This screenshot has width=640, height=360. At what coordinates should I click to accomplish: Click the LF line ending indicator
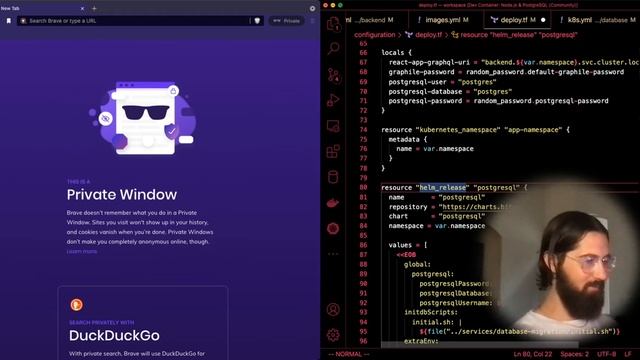[x=628, y=354]
